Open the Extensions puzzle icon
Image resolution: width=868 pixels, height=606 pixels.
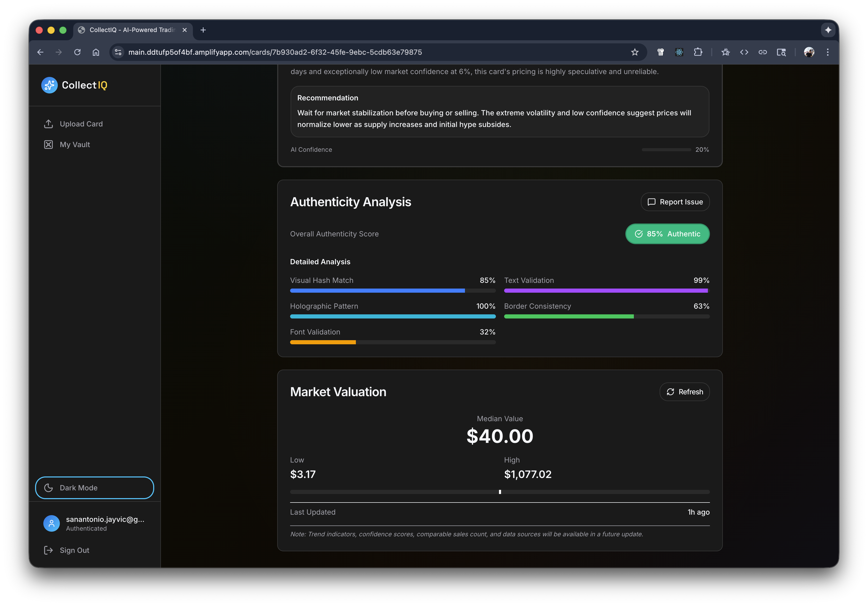click(698, 52)
